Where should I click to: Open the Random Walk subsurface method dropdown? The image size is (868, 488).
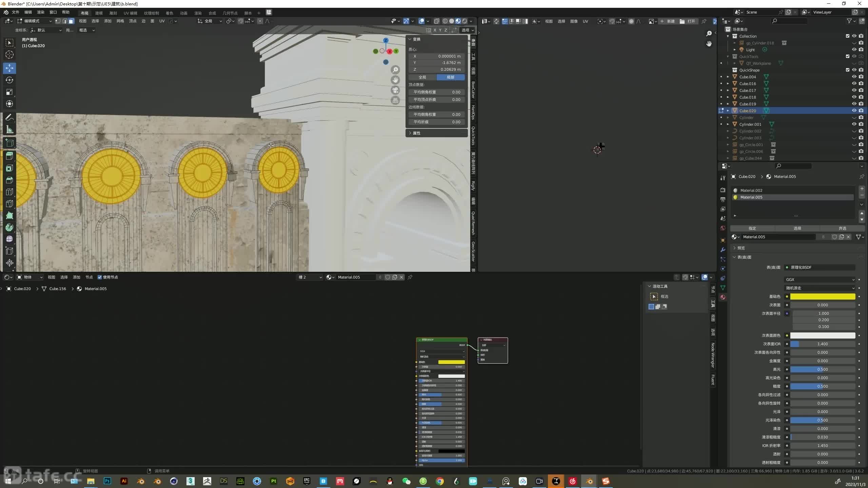(x=820, y=288)
